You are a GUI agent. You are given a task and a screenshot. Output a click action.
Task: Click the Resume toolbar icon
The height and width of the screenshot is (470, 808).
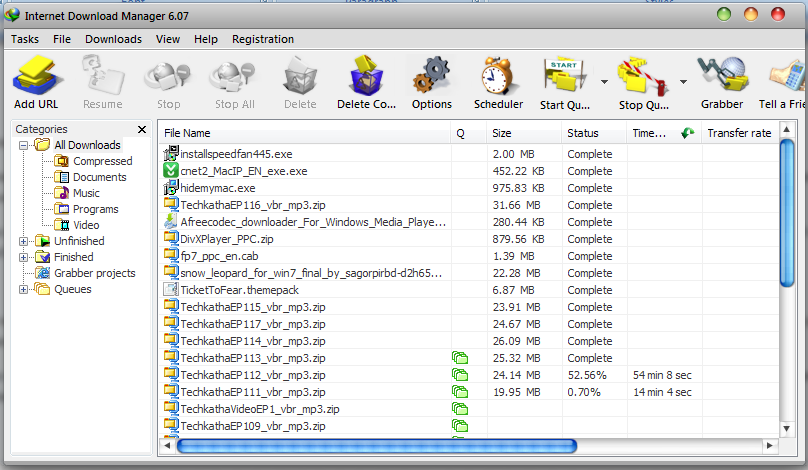pos(103,77)
